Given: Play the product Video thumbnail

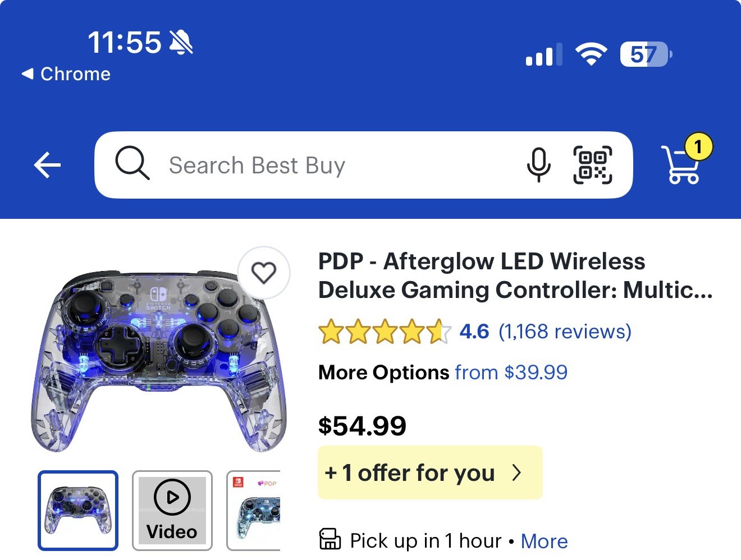Looking at the screenshot, I should 172,511.
